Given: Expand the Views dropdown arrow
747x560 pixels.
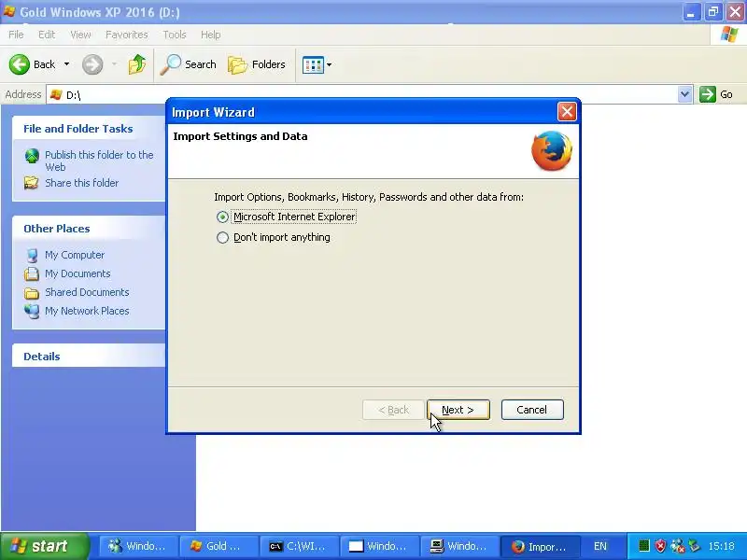Looking at the screenshot, I should click(x=329, y=64).
